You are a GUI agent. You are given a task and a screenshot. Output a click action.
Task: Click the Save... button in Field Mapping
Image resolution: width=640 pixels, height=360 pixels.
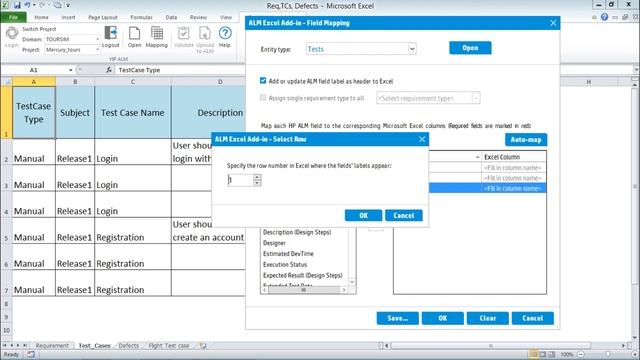[x=398, y=318]
